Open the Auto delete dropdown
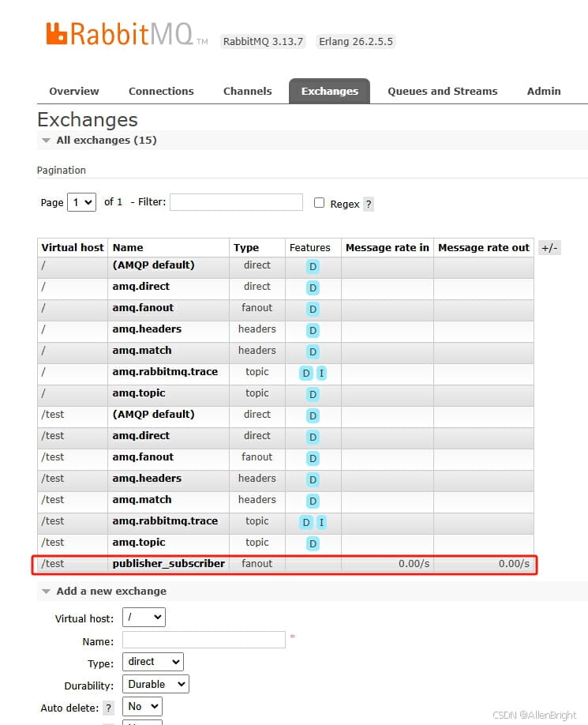The image size is (588, 725). point(143,706)
